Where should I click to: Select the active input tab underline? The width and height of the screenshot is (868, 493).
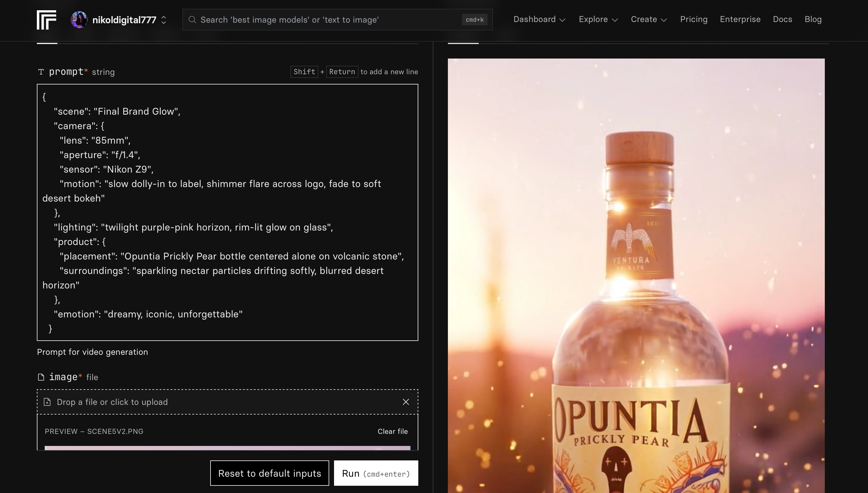[x=47, y=43]
